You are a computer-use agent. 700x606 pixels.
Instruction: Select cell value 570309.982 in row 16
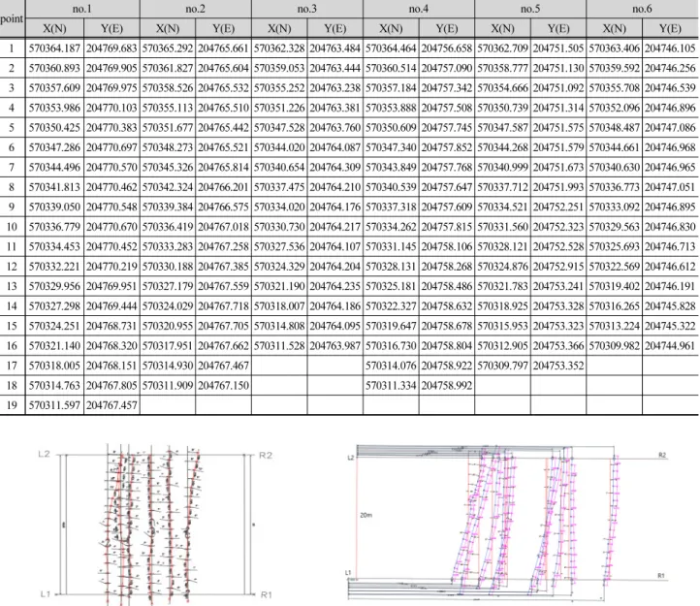click(615, 346)
